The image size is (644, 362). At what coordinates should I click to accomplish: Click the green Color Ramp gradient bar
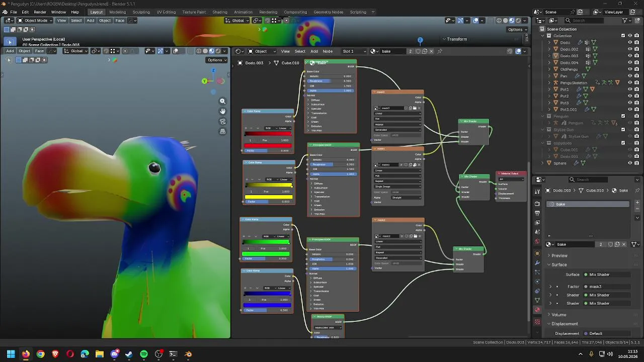267,242
